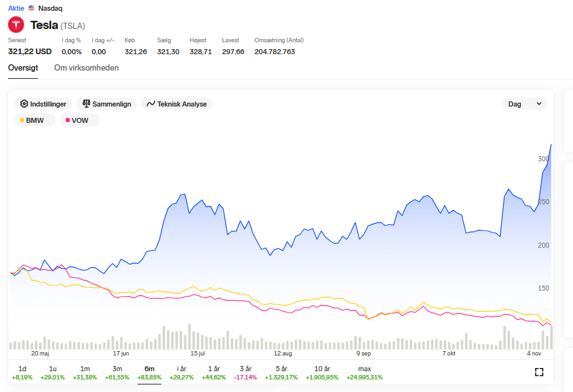Screen dimensions: 573x392
Task: Expand the Dag interval dropdown
Action: tap(524, 104)
